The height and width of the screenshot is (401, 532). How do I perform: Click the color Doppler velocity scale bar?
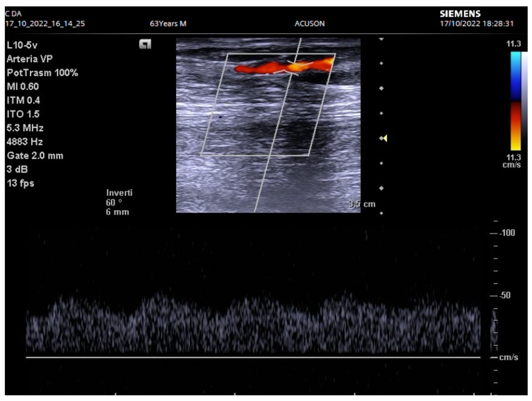pyautogui.click(x=516, y=101)
